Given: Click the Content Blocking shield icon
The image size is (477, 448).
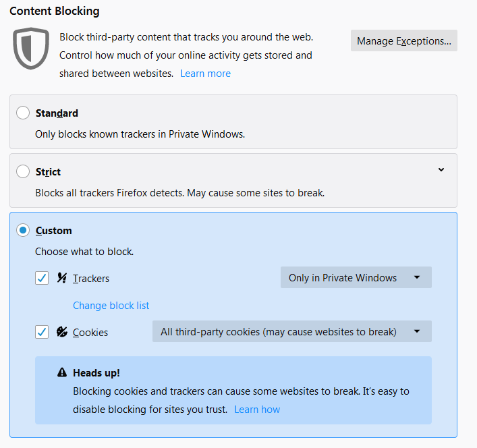Looking at the screenshot, I should [x=31, y=49].
